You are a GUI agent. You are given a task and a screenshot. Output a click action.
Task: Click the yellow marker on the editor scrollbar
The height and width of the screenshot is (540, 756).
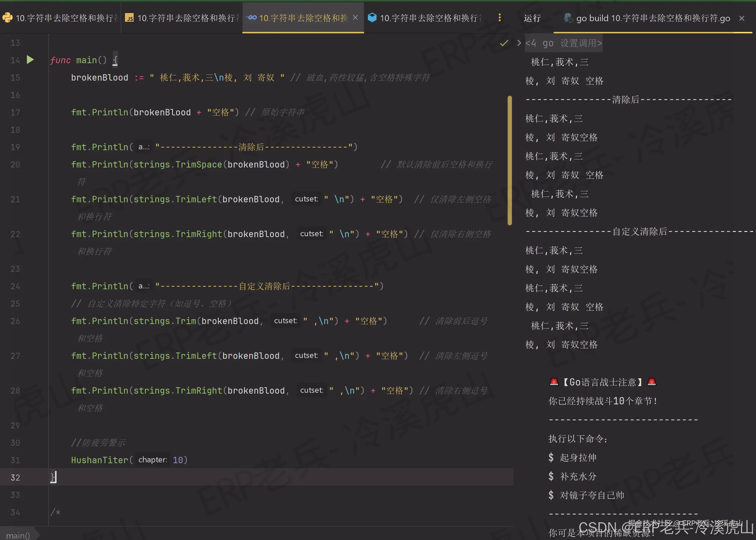click(x=510, y=160)
